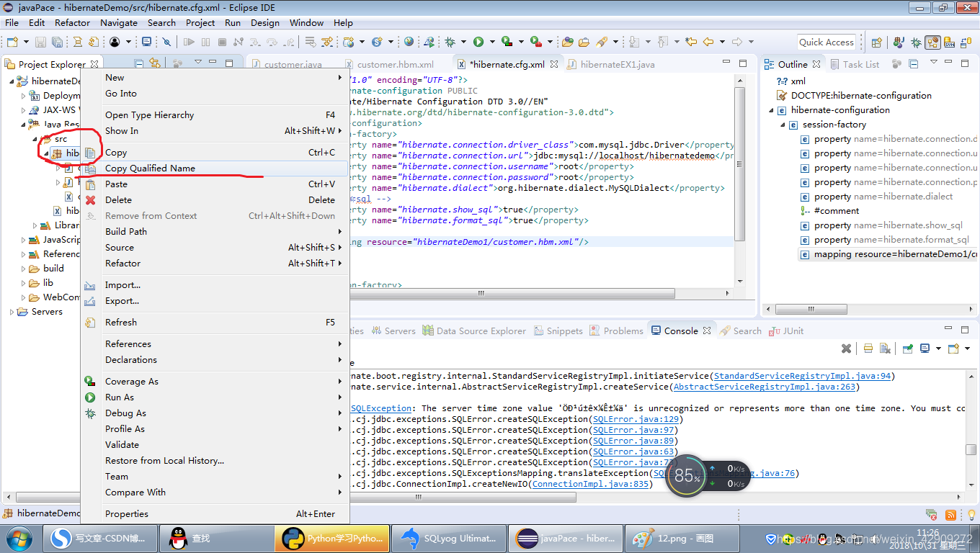Toggle Skip All Breakpoints icon
Screen dimensions: 980x553
pos(166,42)
